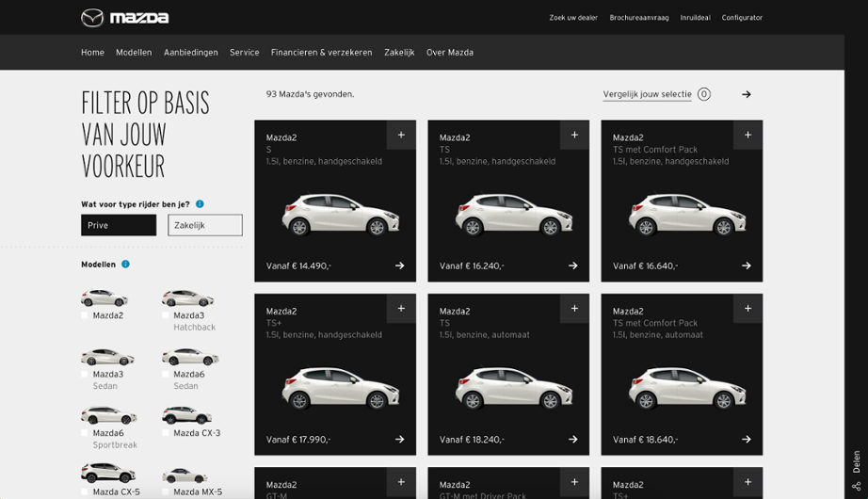Click the selection count circle showing 0
Image resolution: width=868 pixels, height=499 pixels.
point(703,94)
